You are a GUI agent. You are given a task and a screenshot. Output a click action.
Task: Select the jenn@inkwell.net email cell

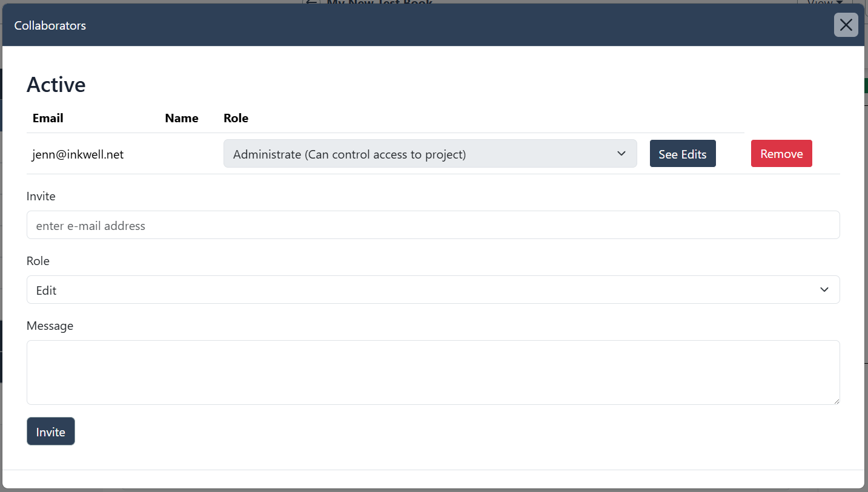pos(78,154)
